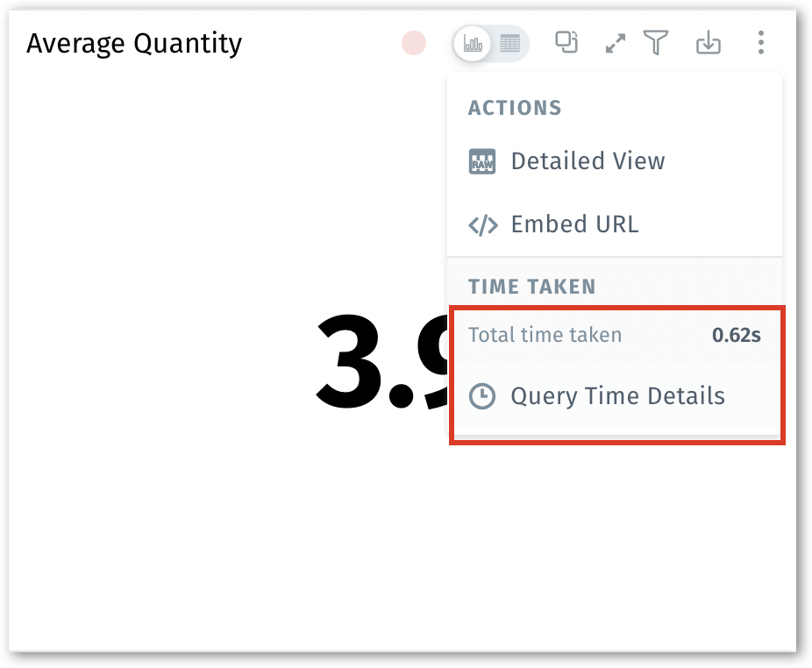The image size is (812, 668).
Task: Click the ACTIONS section header
Action: click(515, 108)
